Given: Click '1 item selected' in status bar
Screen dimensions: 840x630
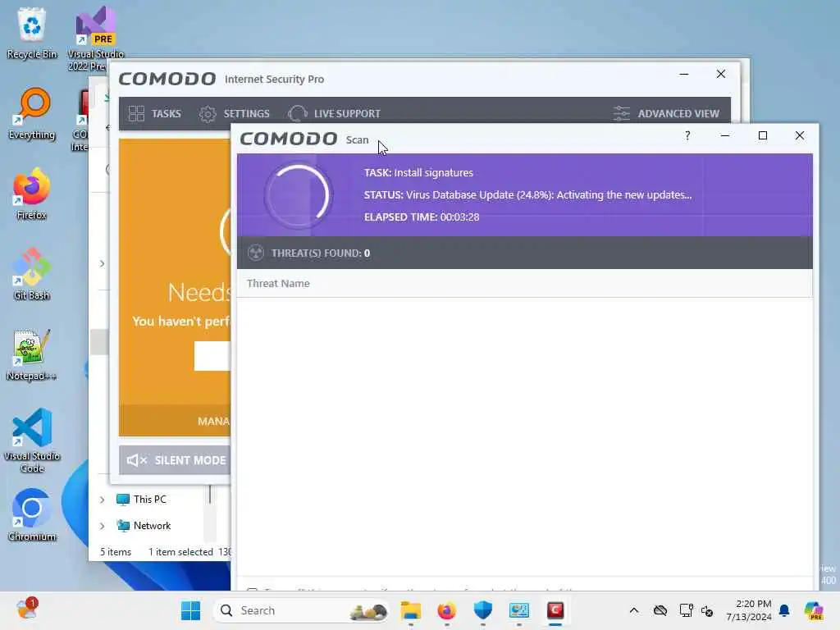Looking at the screenshot, I should click(180, 552).
